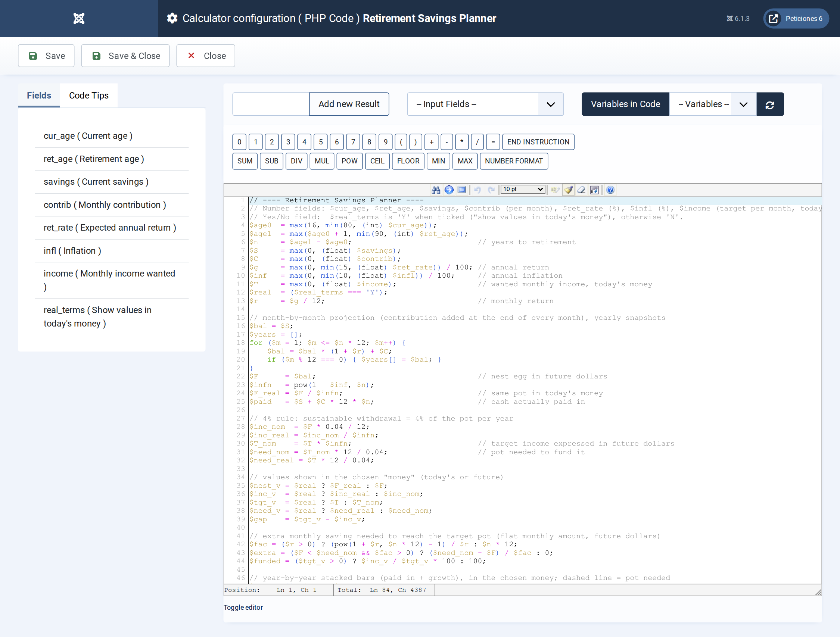The height and width of the screenshot is (637, 840).
Task: Insert the multiply asterisk operator
Action: pos(462,142)
